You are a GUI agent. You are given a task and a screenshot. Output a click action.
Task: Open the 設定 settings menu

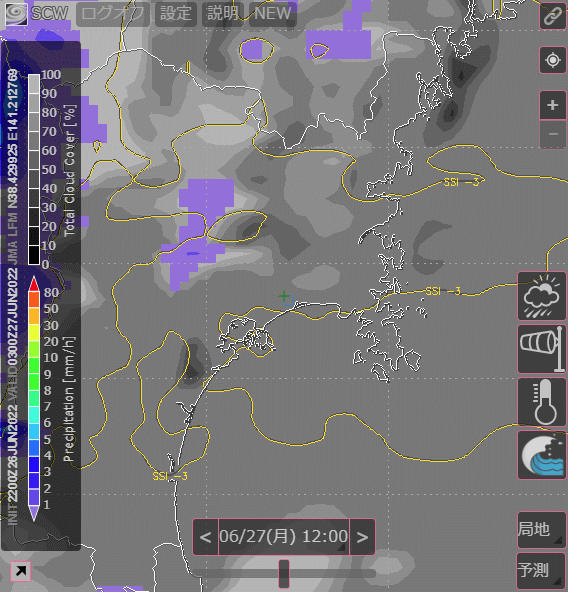point(176,14)
